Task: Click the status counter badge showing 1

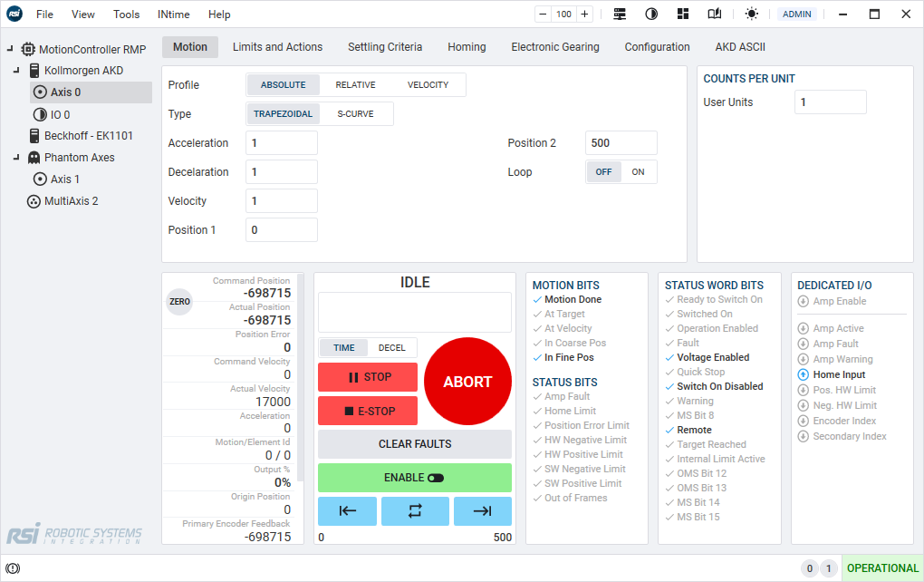Action: click(829, 567)
